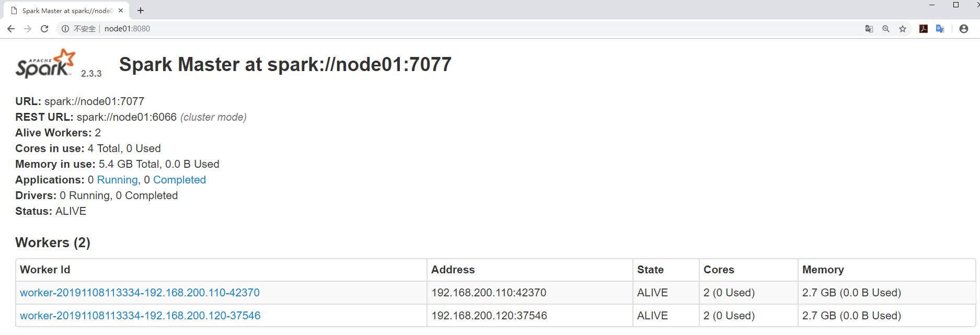980x335 pixels.
Task: Reload the Spark Master page
Action: coord(44,29)
